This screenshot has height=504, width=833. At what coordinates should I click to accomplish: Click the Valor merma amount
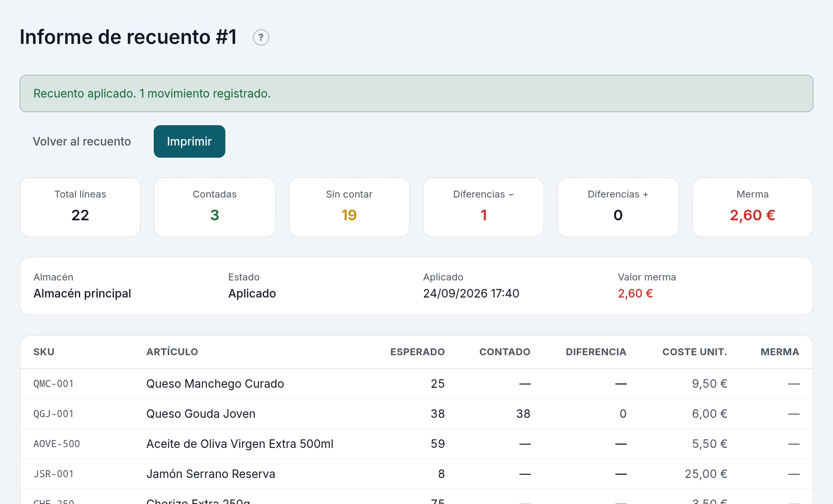pyautogui.click(x=635, y=293)
